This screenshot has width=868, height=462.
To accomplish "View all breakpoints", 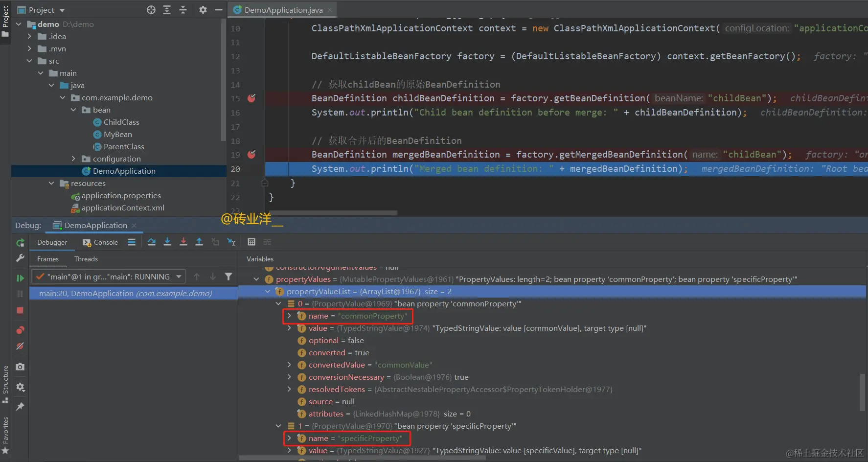I will coord(20,330).
